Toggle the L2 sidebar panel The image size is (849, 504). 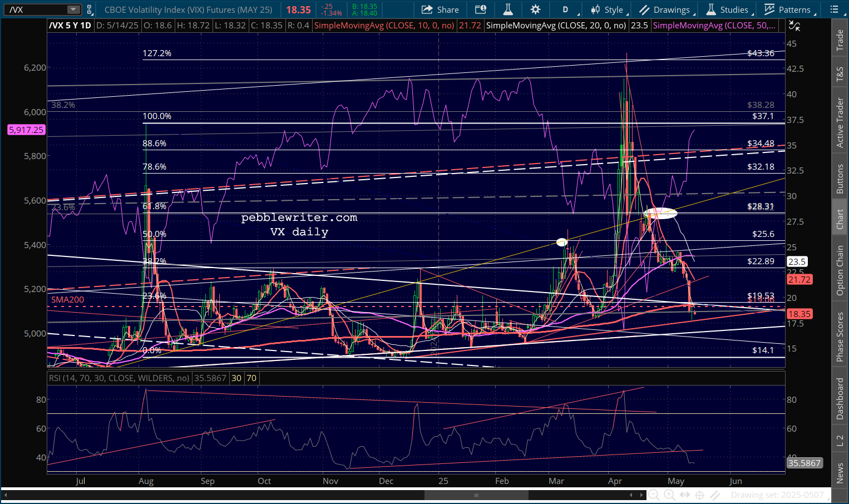tap(840, 441)
